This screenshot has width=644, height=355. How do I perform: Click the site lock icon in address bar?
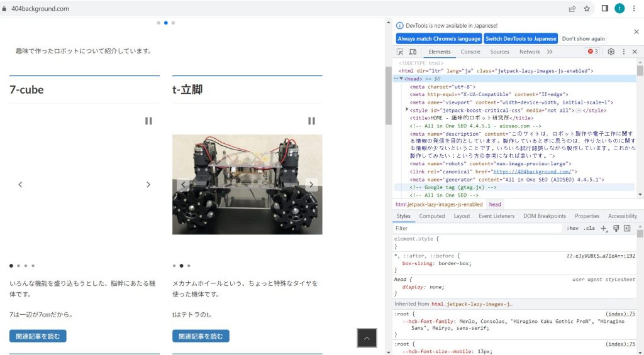tap(4, 9)
